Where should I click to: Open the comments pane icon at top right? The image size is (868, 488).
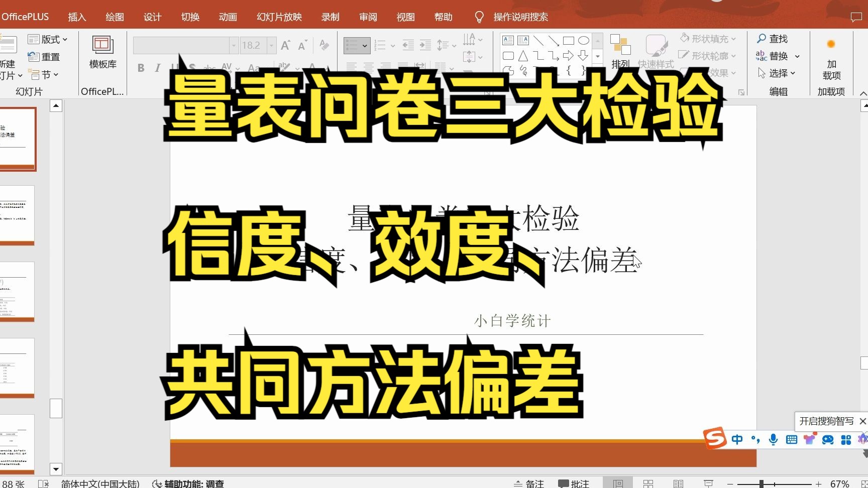tap(856, 17)
